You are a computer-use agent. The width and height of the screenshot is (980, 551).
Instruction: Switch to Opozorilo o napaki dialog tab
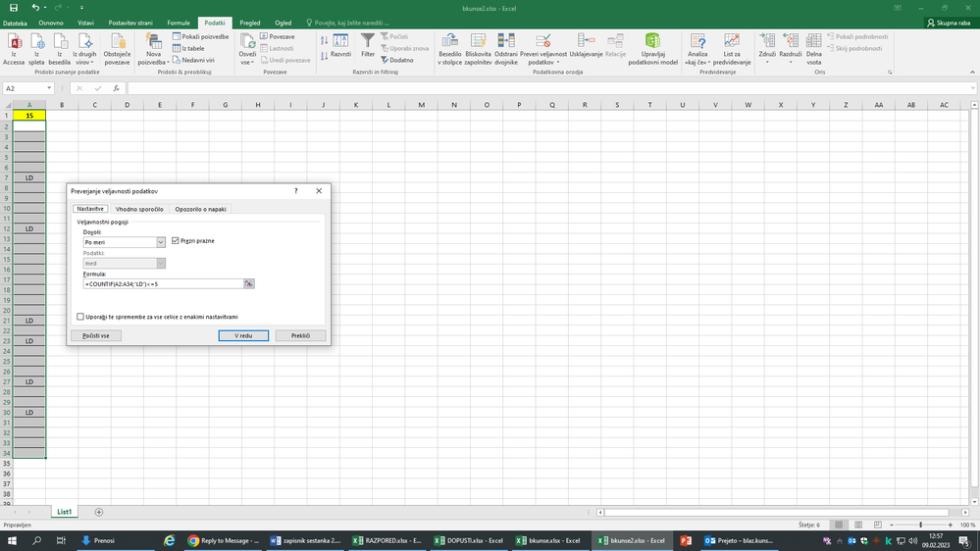201,209
